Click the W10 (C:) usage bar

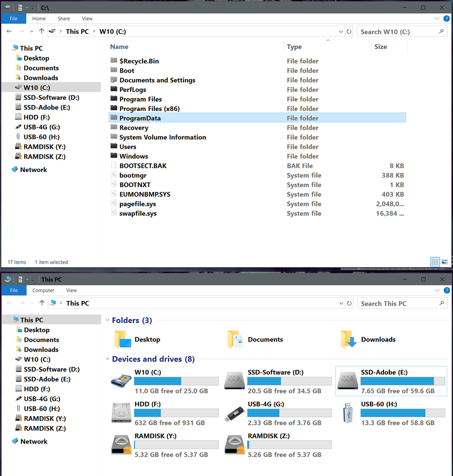click(176, 381)
